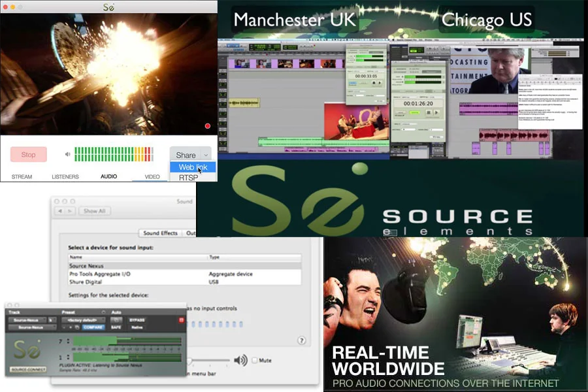Image resolution: width=588 pixels, height=392 pixels.
Task: Click the 'Aggregate device' type cell
Action: coord(231,274)
